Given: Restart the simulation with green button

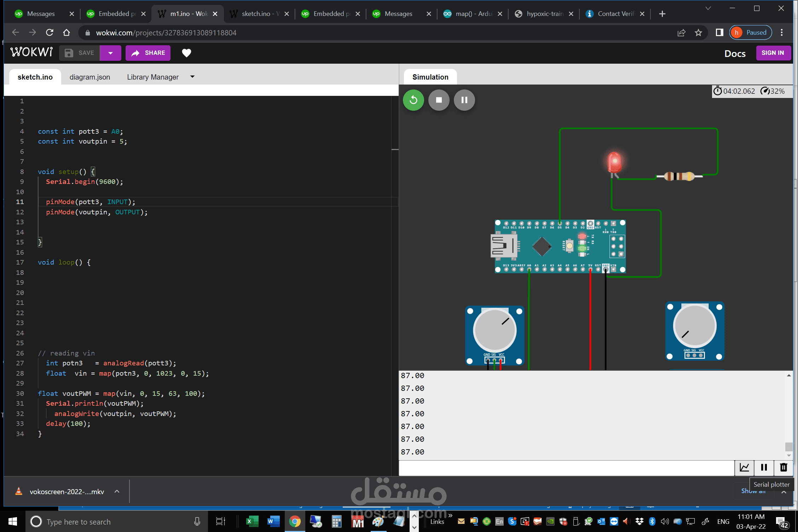Looking at the screenshot, I should pyautogui.click(x=413, y=100).
